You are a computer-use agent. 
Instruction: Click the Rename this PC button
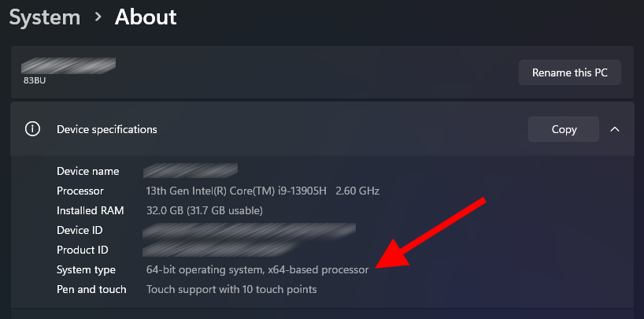tap(570, 72)
